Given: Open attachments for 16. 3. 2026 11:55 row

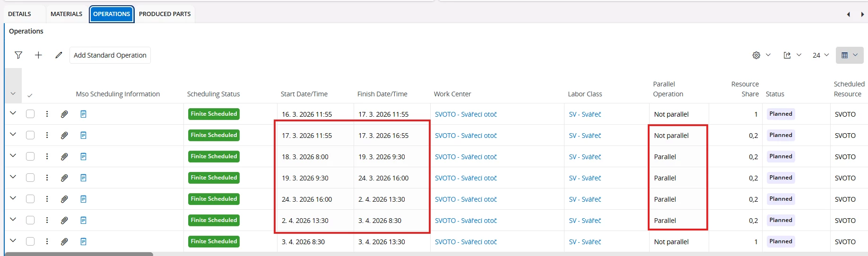Looking at the screenshot, I should point(64,114).
